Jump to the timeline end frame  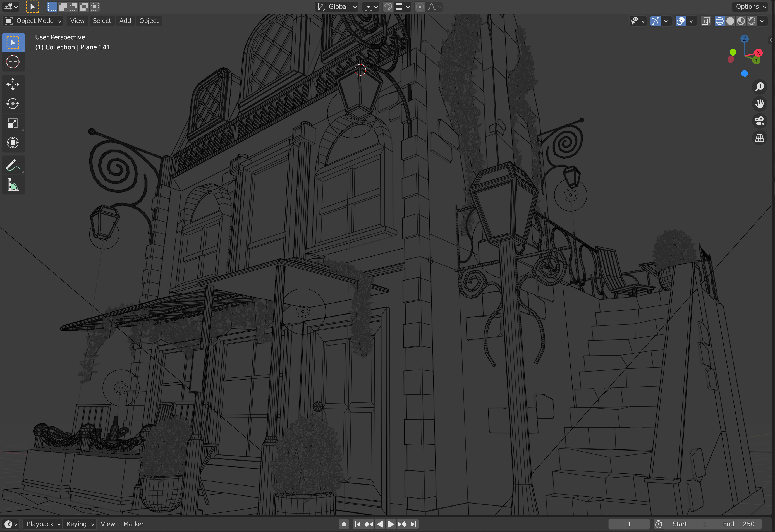413,524
